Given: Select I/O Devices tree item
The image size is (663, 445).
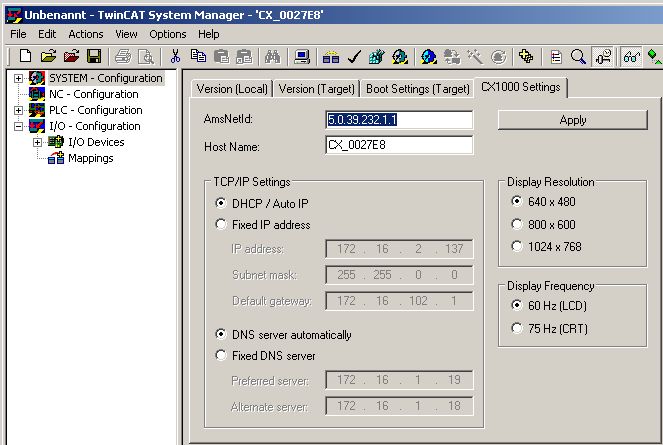Looking at the screenshot, I should coord(96,142).
